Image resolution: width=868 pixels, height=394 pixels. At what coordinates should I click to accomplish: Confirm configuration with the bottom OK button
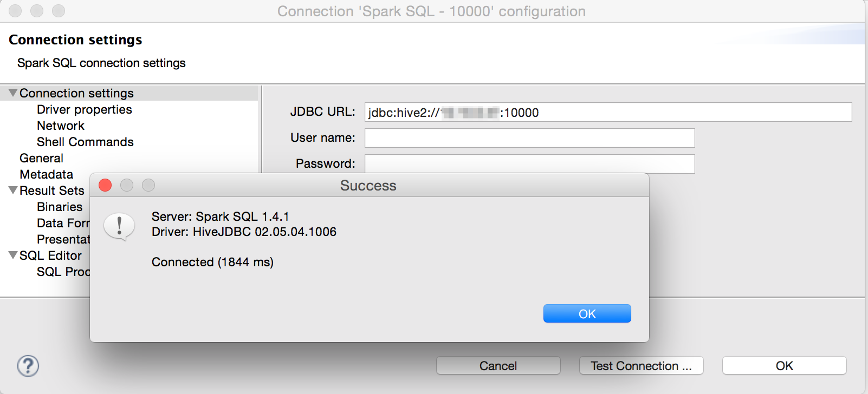785,366
